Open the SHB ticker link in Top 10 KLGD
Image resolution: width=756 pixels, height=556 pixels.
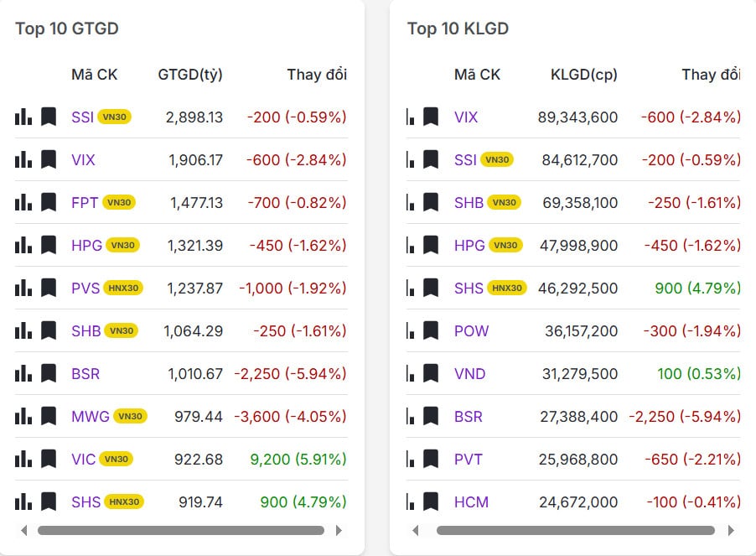click(x=469, y=202)
